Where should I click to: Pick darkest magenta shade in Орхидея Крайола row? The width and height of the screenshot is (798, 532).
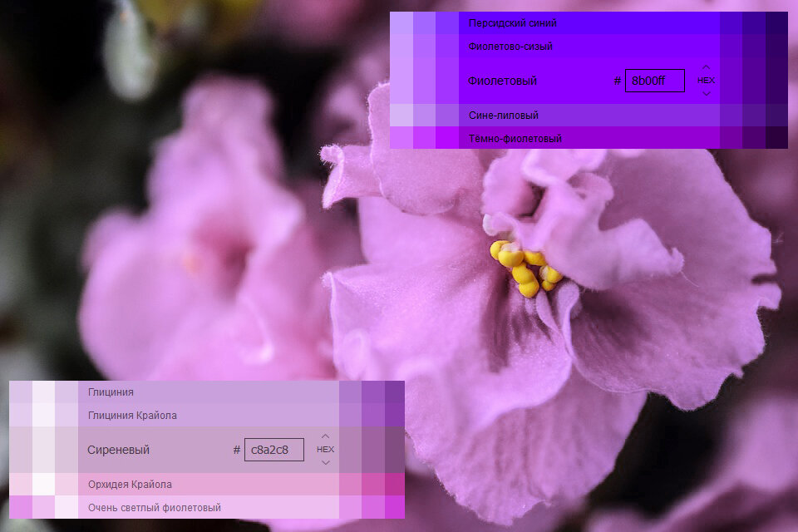(394, 485)
